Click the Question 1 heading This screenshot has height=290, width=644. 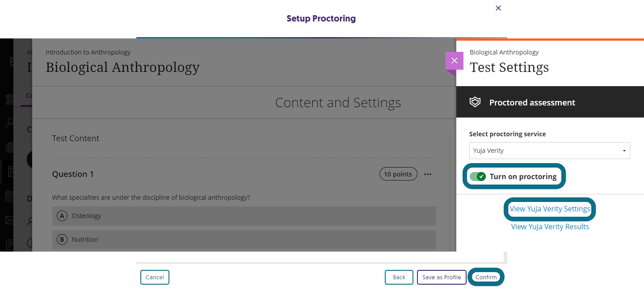pos(73,174)
